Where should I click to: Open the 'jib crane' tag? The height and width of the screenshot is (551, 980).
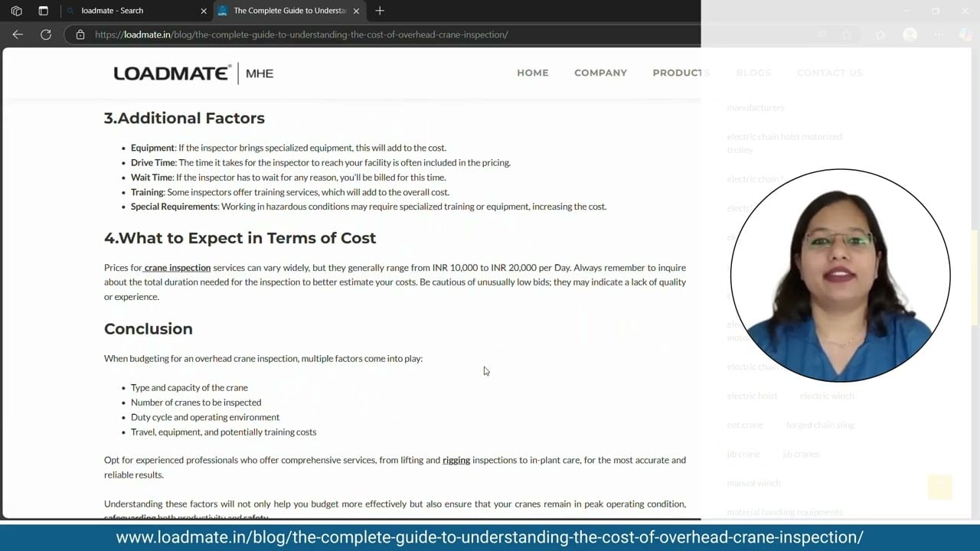tap(743, 454)
